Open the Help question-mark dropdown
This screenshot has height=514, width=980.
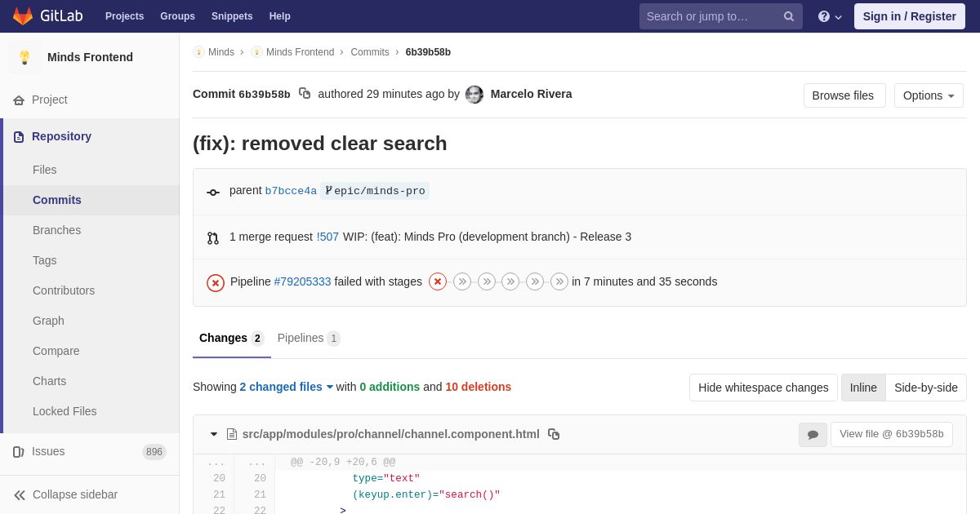pos(829,16)
